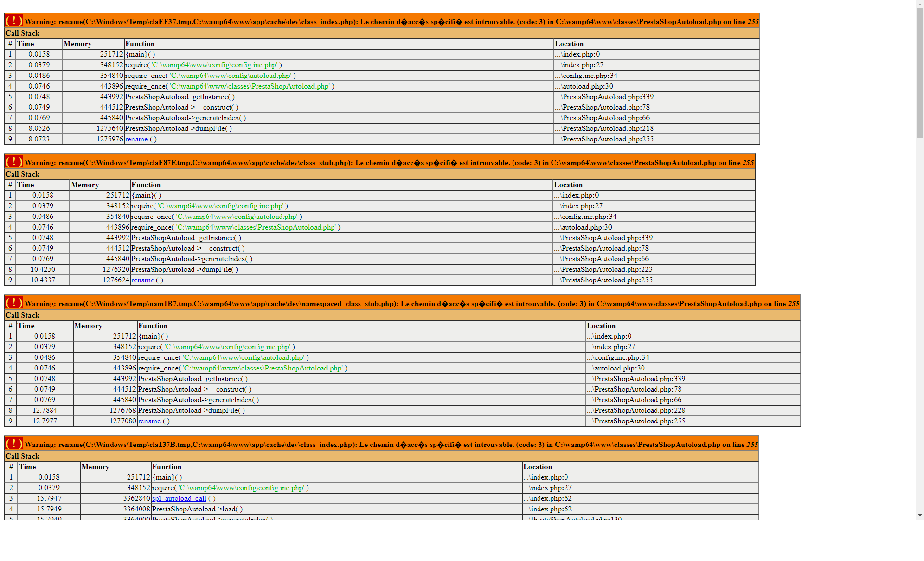
Task: Click the warning icon in the first error header
Action: pos(13,21)
